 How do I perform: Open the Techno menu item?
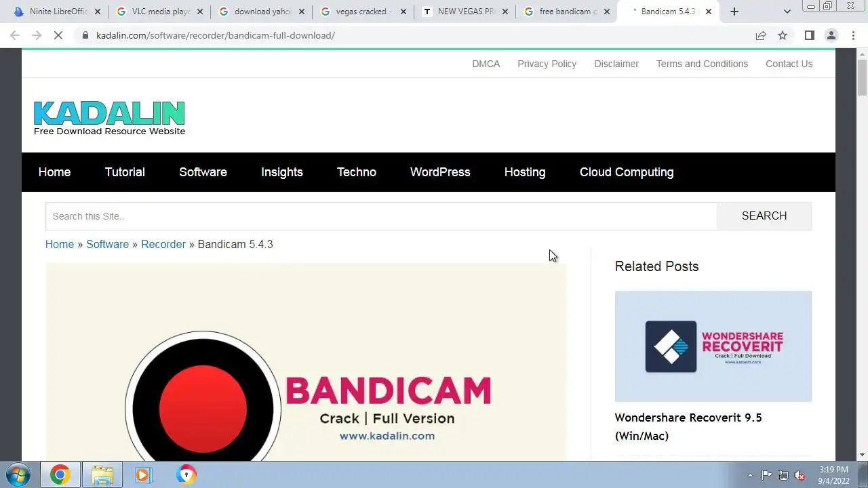(357, 172)
